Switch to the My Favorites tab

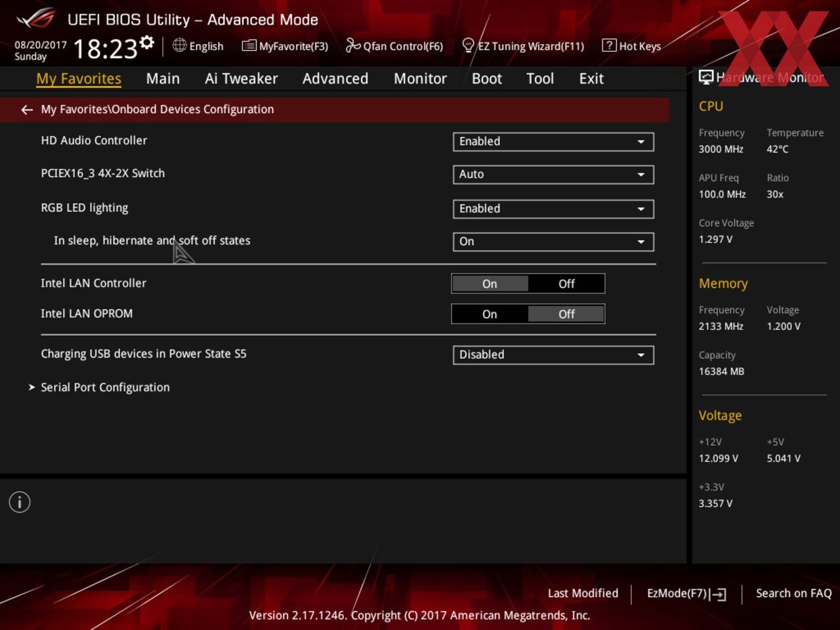tap(78, 78)
